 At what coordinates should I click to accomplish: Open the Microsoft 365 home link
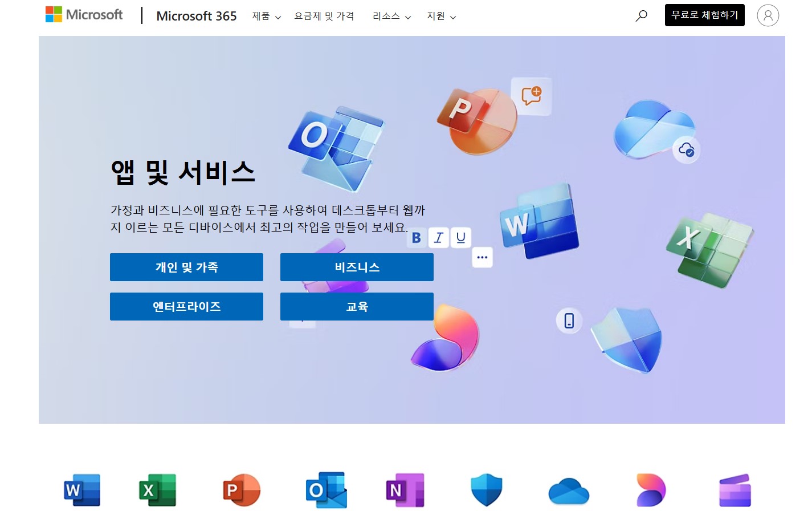(197, 16)
